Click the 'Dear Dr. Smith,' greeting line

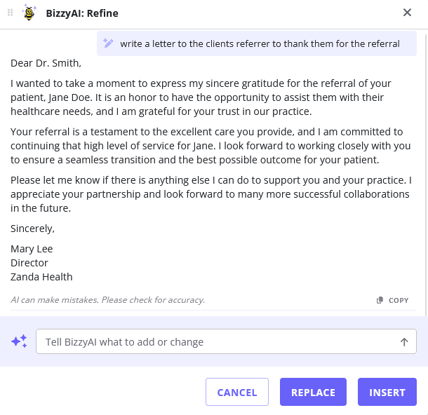pos(46,63)
